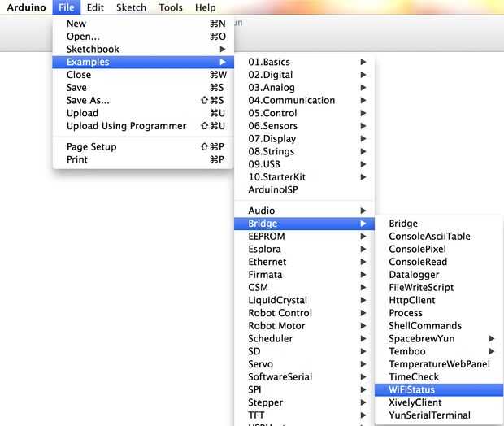Screen dimensions: 504x426
Task: Expand 01.Basics examples submenu
Action: [x=304, y=62]
